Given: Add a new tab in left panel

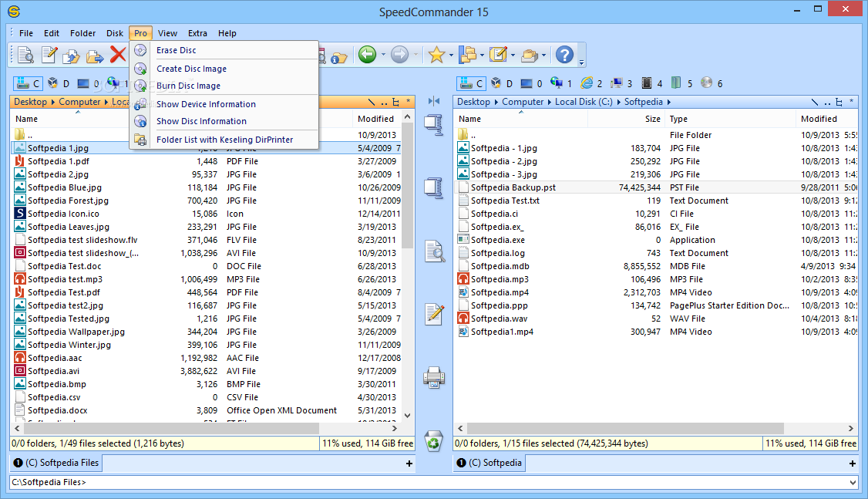Looking at the screenshot, I should pyautogui.click(x=409, y=464).
